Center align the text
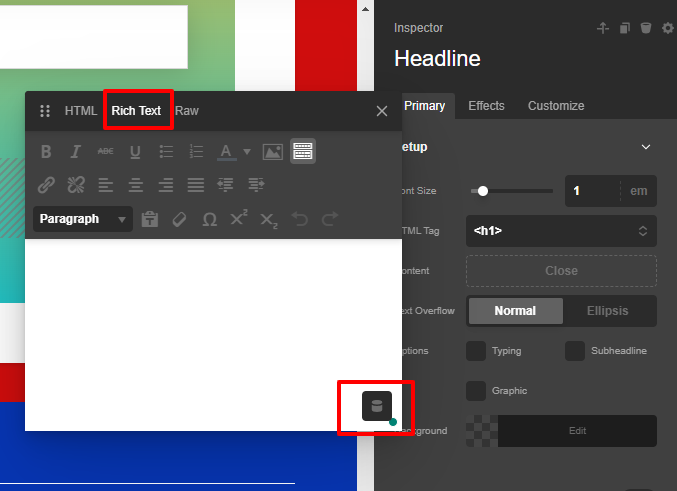677x491 pixels. click(x=136, y=185)
